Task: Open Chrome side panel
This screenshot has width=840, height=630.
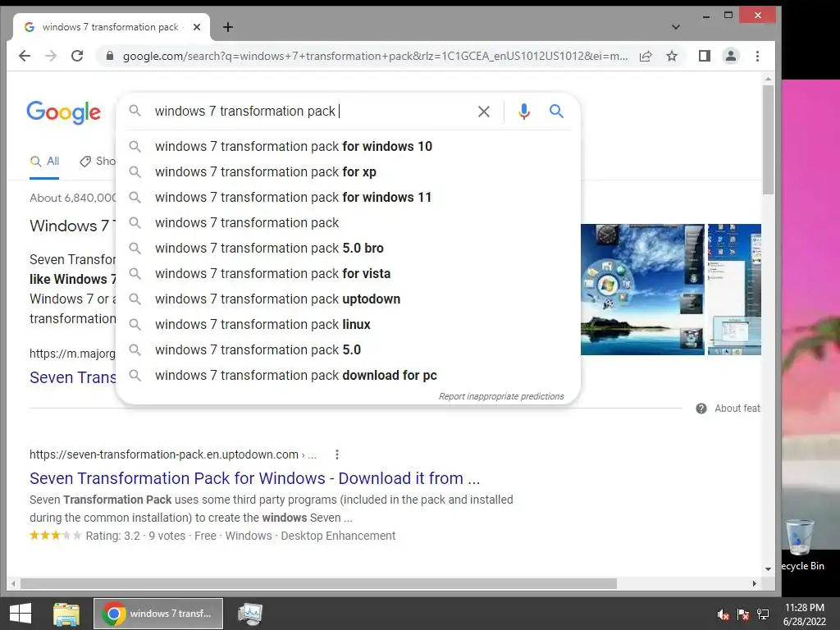Action: coord(705,56)
